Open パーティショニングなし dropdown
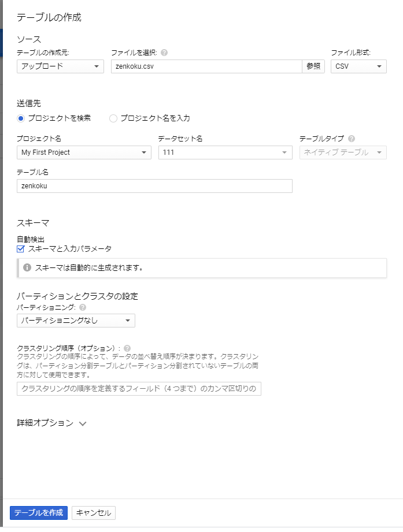The width and height of the screenshot is (403, 532). (x=76, y=321)
